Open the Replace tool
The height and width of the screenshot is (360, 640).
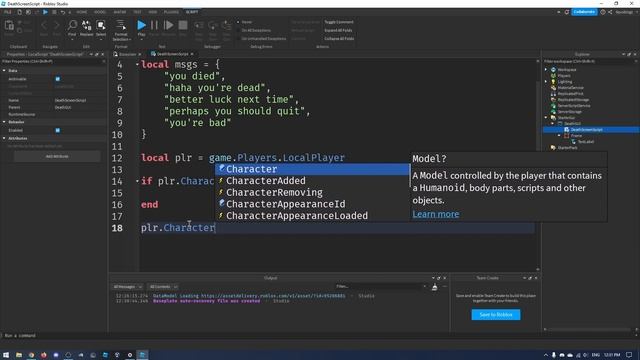tap(87, 27)
